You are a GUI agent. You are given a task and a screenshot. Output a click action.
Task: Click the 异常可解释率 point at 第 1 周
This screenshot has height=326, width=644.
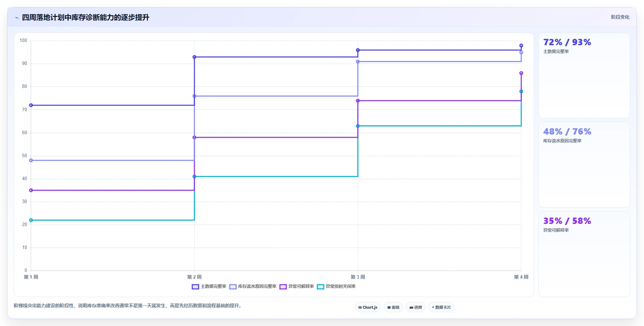[31, 190]
